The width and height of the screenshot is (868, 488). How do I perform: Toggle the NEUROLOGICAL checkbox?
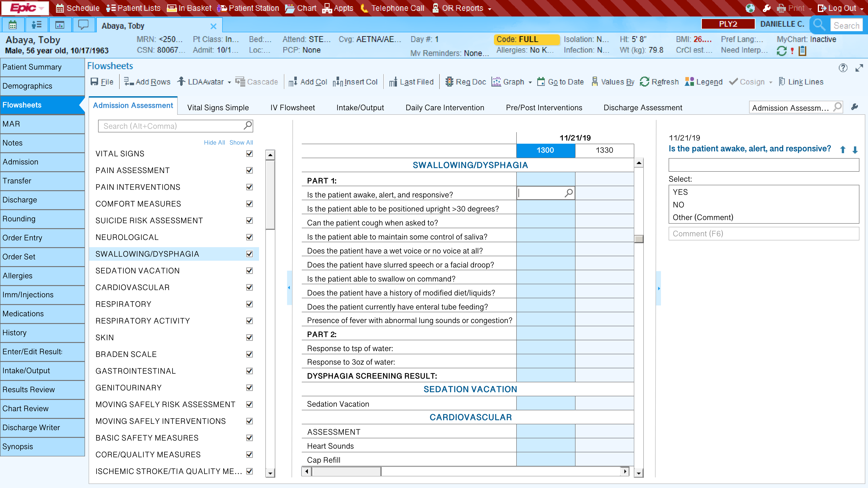pos(249,237)
